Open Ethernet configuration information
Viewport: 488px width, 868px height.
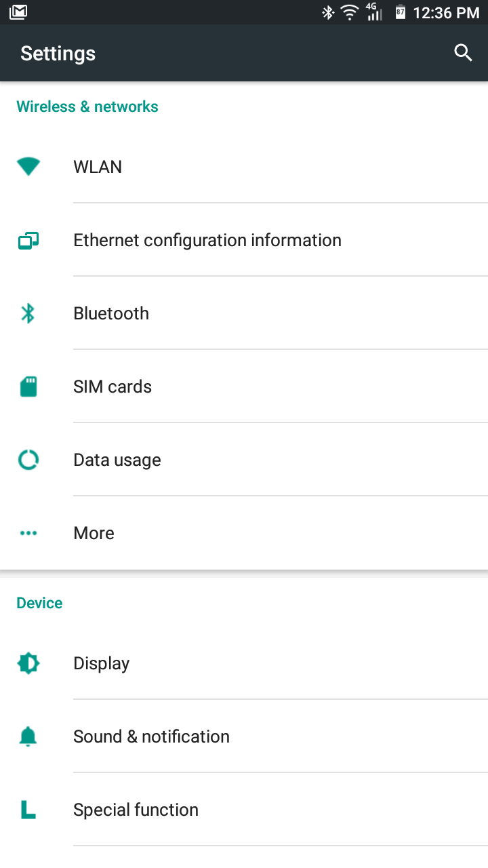[x=244, y=240]
